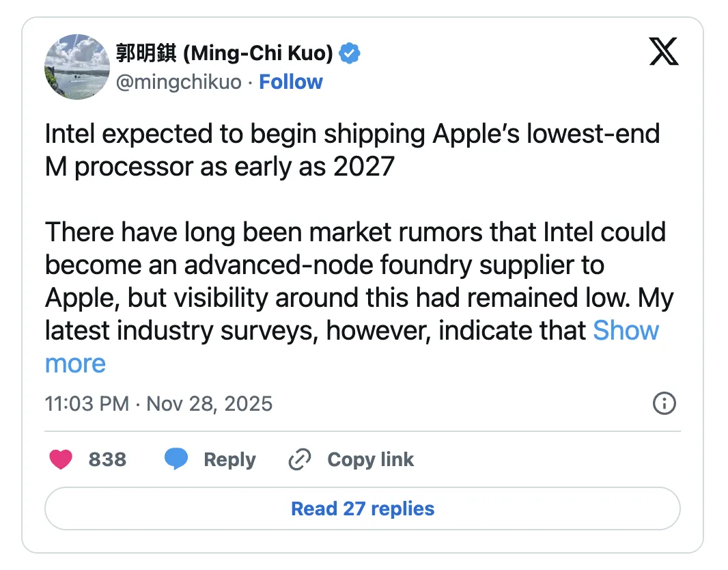
Task: Click the Copy link label
Action: (x=370, y=459)
